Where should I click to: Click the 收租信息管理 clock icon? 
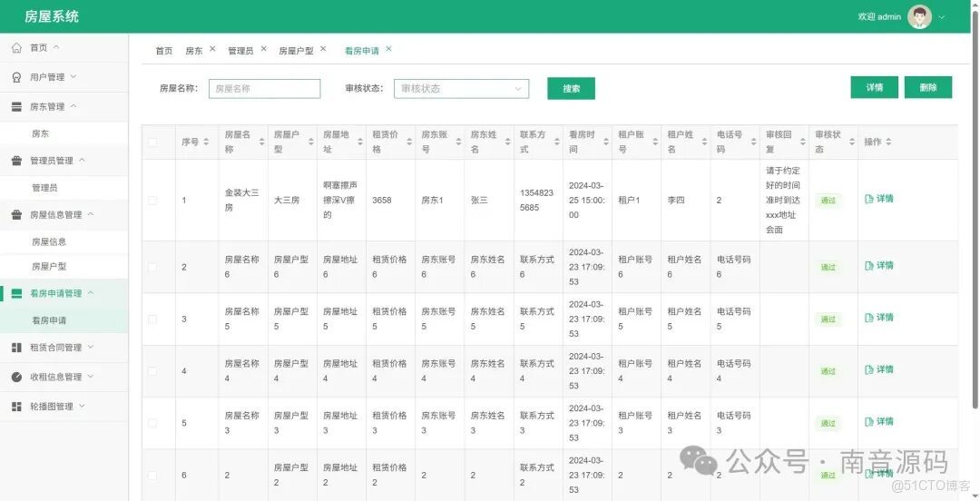pyautogui.click(x=17, y=378)
